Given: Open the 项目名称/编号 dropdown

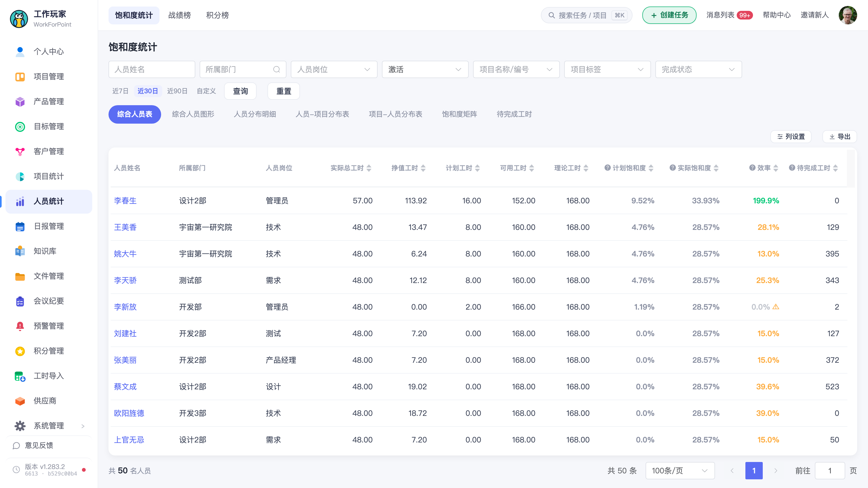Looking at the screenshot, I should (x=516, y=69).
